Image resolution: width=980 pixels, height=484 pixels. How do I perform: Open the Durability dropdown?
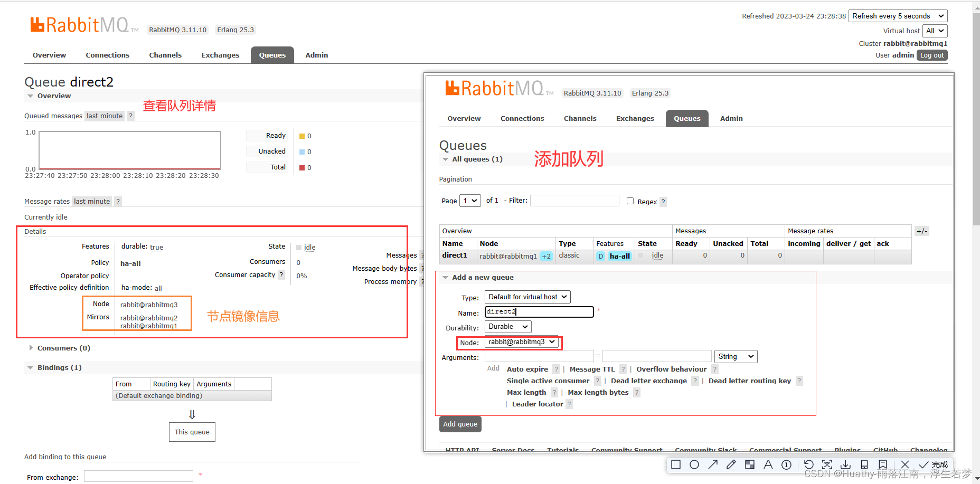(x=508, y=327)
